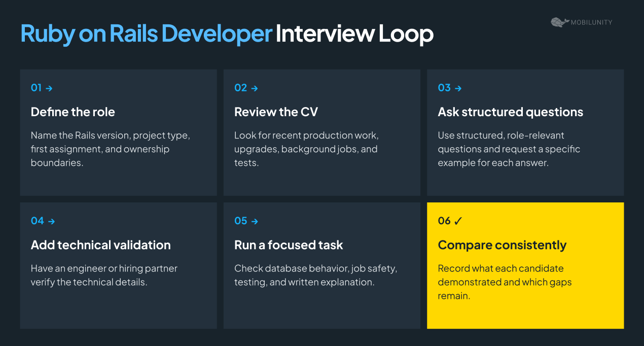This screenshot has width=644, height=346.
Task: Click the arrow next to step 02
Action: [x=255, y=88]
